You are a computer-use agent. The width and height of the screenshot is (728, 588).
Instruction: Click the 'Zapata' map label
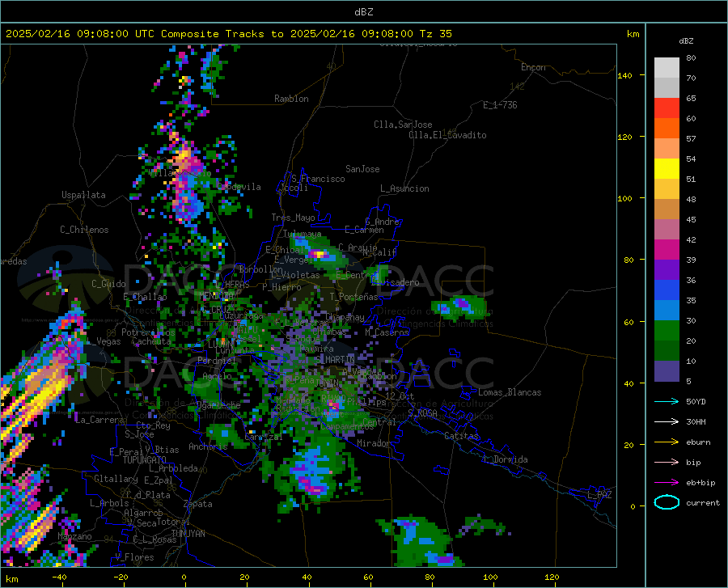tap(198, 504)
